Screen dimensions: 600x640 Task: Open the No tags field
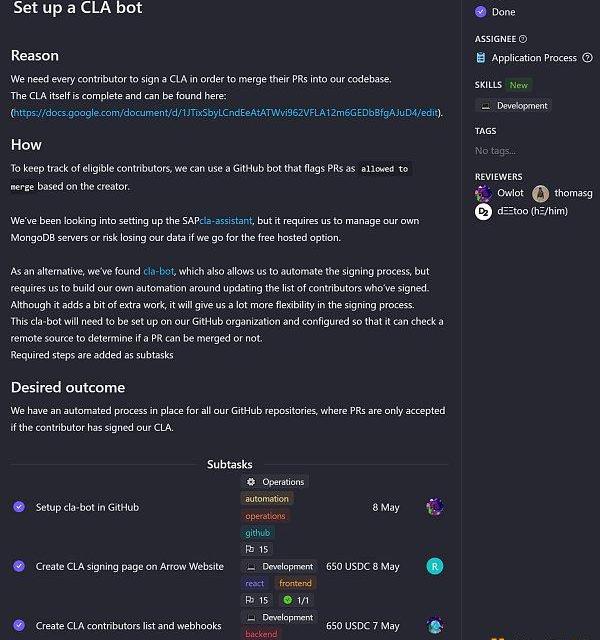[x=496, y=150]
